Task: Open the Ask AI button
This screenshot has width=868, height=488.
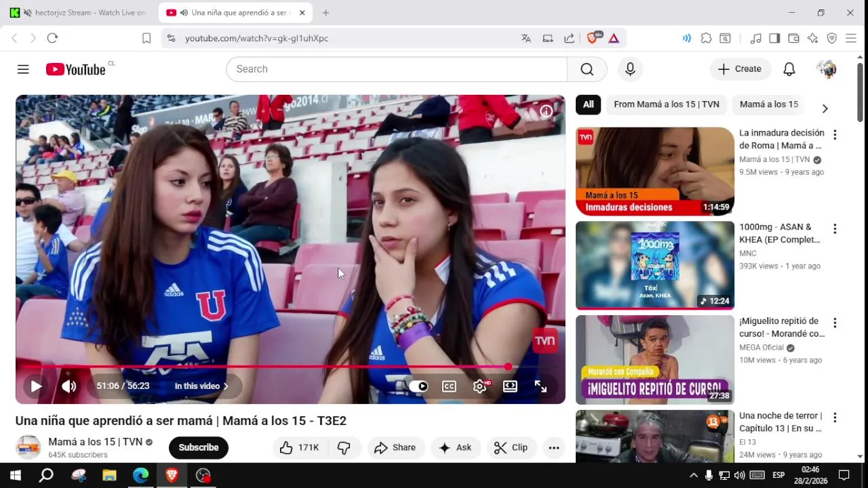Action: (x=455, y=447)
